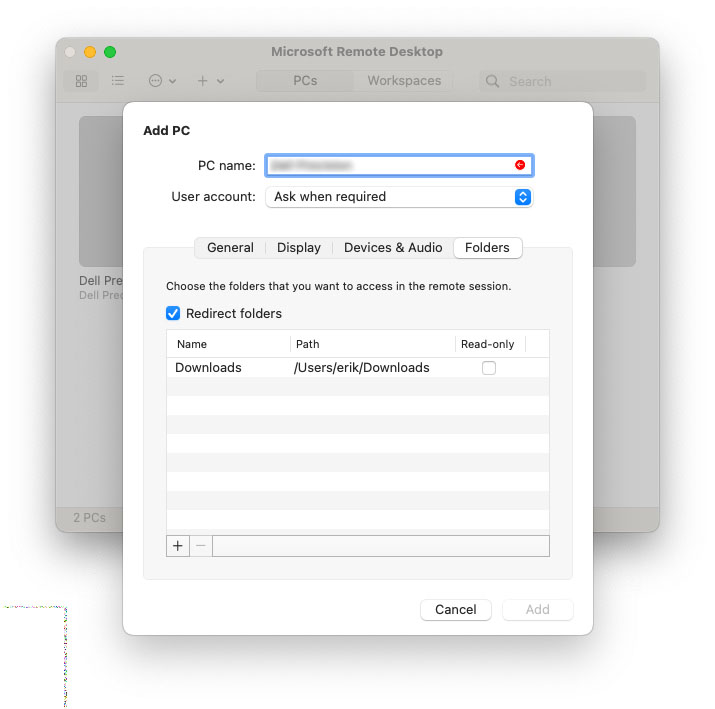Select the Downloads folder row name

point(208,367)
